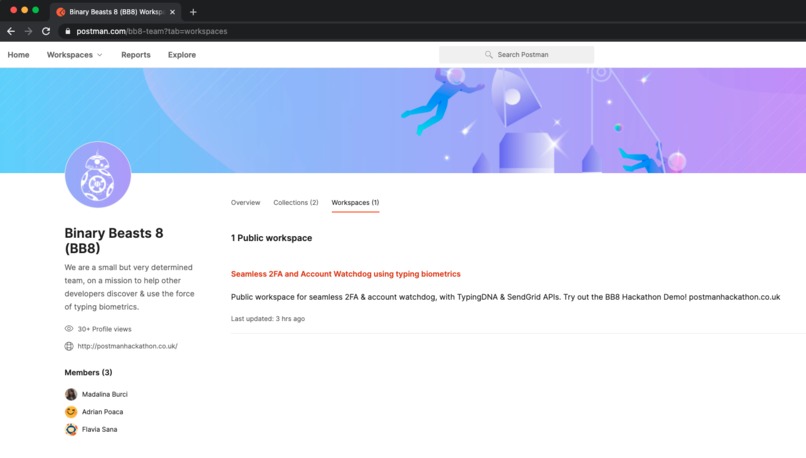Open a new browser tab with plus icon
Image resolution: width=806 pixels, height=458 pixels.
(x=193, y=12)
